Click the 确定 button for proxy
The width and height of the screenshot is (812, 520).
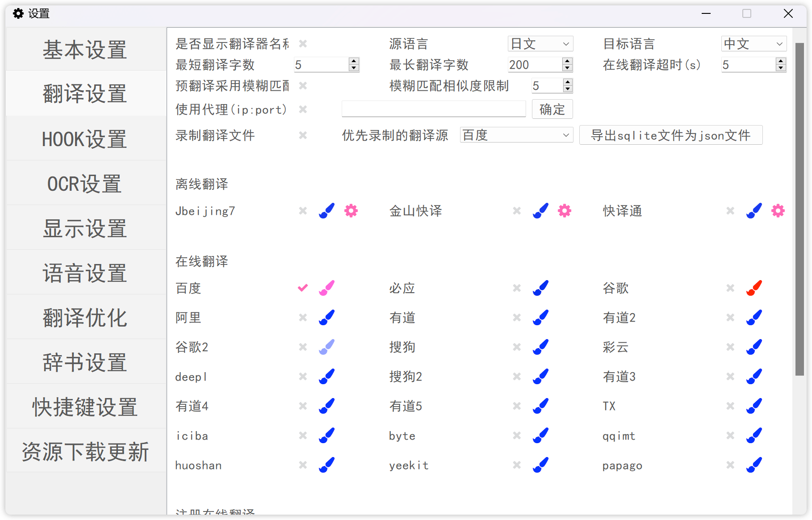tap(552, 109)
